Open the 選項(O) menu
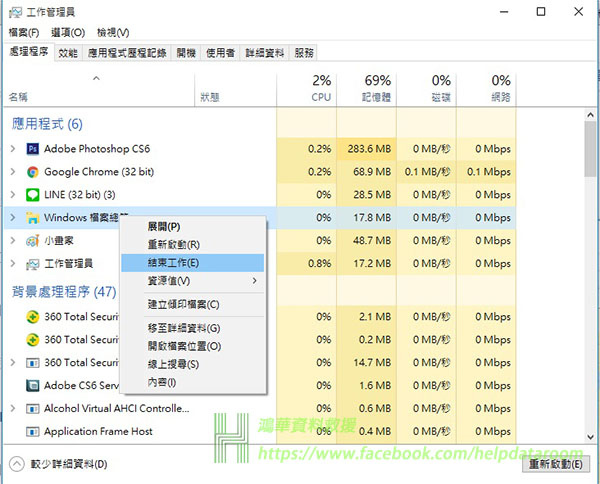 pos(68,33)
